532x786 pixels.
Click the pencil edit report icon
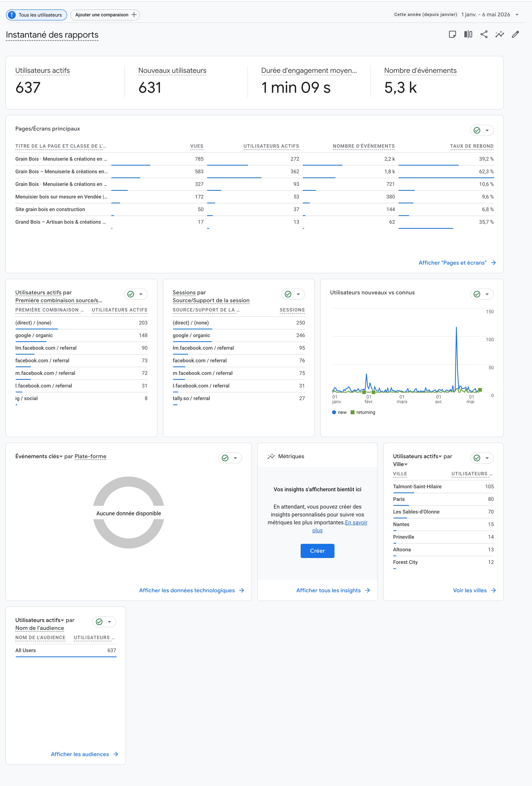[x=515, y=34]
